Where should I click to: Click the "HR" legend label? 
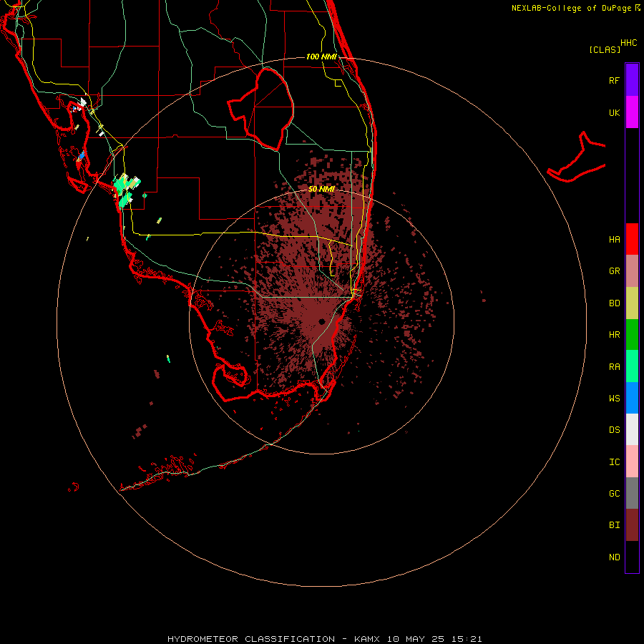tap(614, 335)
